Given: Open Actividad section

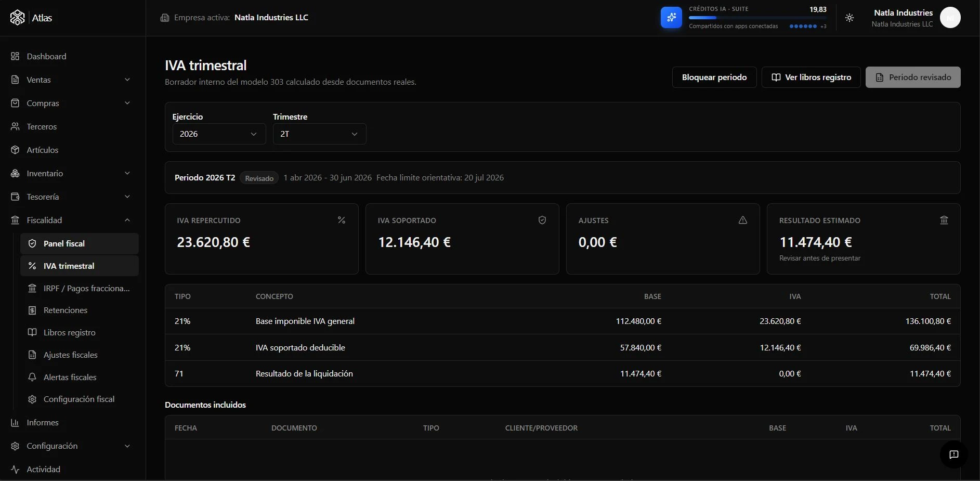Looking at the screenshot, I should tap(72, 469).
